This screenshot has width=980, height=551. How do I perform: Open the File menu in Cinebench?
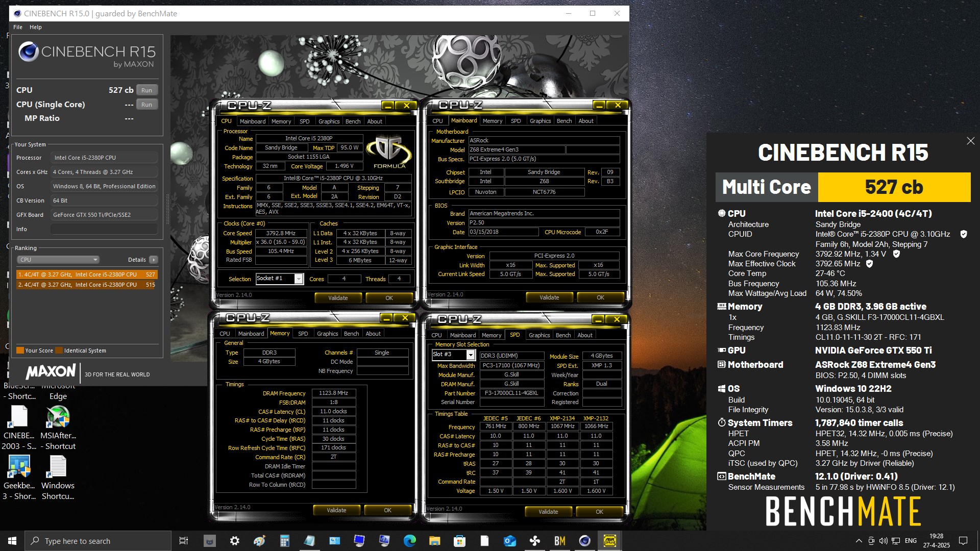pos(18,27)
